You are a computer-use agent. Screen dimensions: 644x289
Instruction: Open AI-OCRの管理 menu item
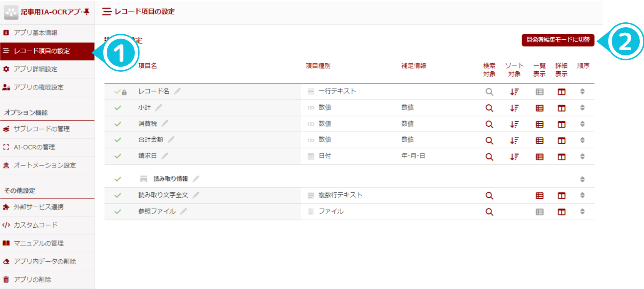point(47,147)
